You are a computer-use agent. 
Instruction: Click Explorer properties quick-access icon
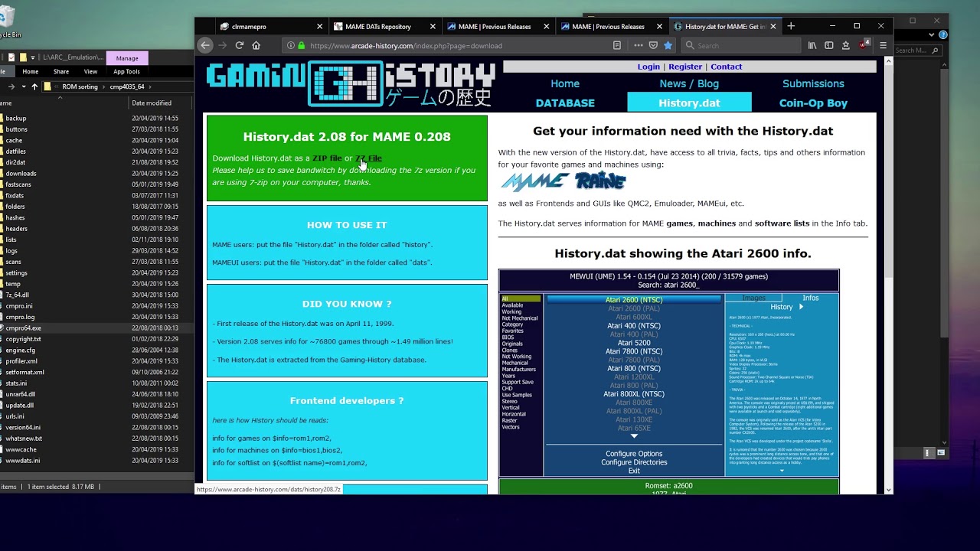click(x=13, y=57)
